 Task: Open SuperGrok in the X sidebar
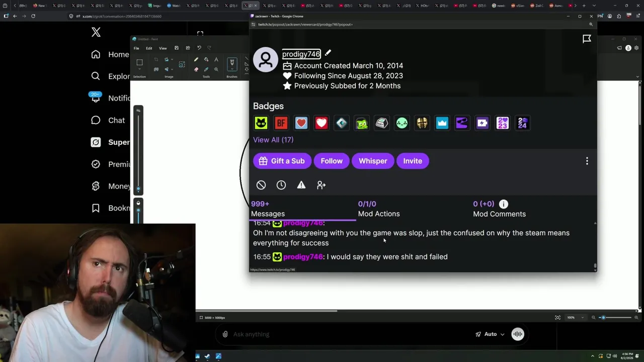tap(111, 142)
